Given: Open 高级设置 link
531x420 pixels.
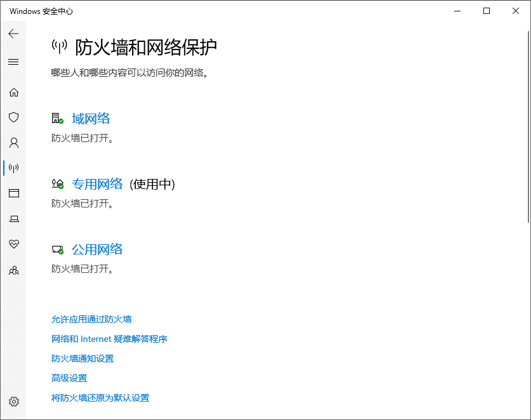Looking at the screenshot, I should pyautogui.click(x=69, y=378).
